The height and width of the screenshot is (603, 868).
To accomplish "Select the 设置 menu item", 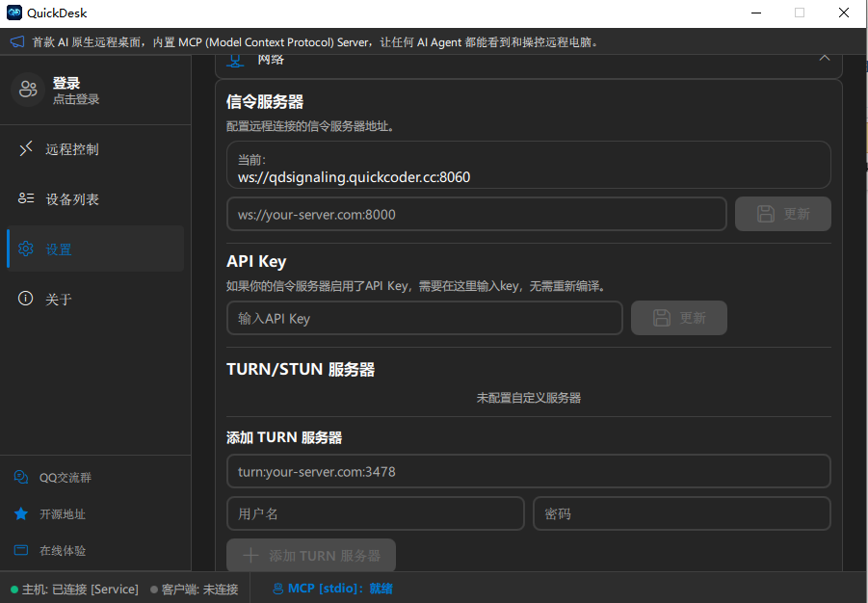I will [95, 249].
